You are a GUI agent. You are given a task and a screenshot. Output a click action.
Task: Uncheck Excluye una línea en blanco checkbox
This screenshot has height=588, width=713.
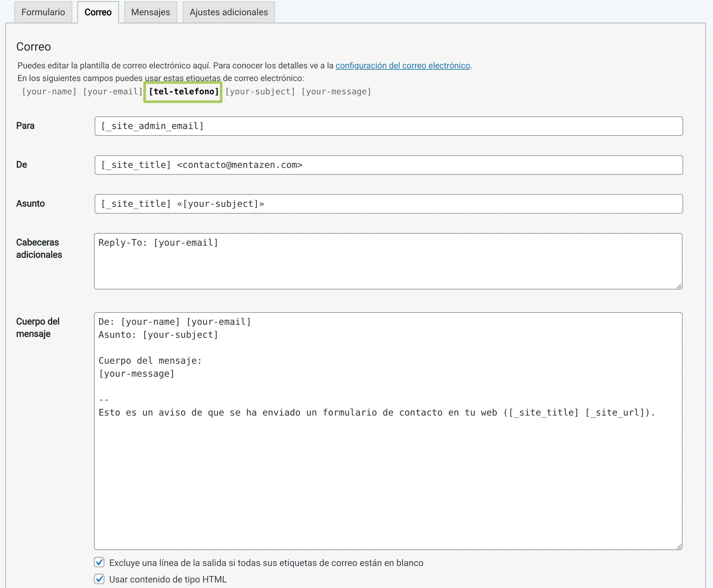[99, 562]
